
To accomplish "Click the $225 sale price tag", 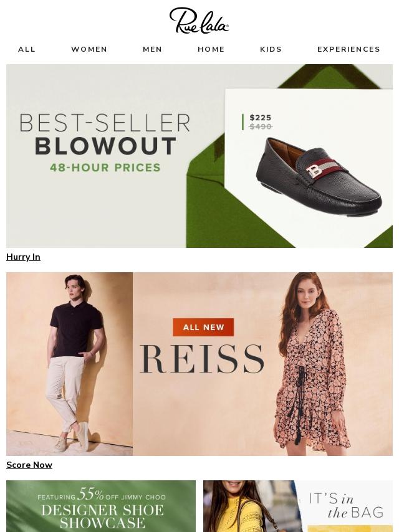I will pyautogui.click(x=261, y=118).
